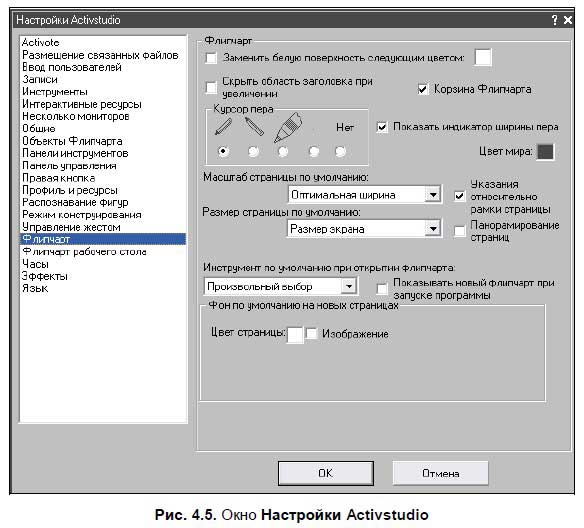Open the 'Цвет мира' dark color swatch
The height and width of the screenshot is (528, 584).
click(x=545, y=152)
